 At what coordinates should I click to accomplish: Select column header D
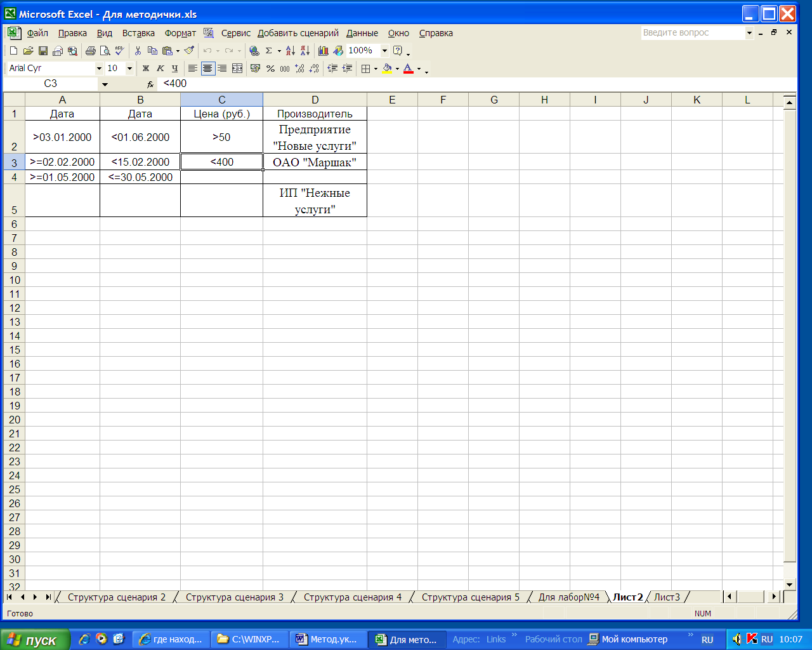[315, 100]
